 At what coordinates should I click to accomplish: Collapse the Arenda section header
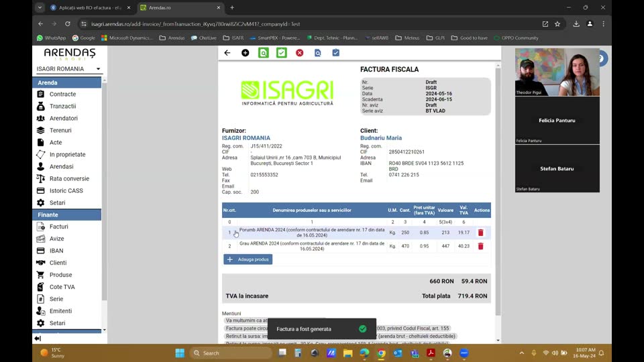pyautogui.click(x=67, y=82)
